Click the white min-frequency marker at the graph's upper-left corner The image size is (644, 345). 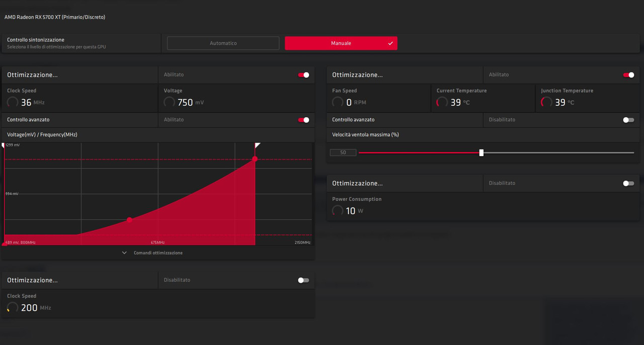click(3, 145)
